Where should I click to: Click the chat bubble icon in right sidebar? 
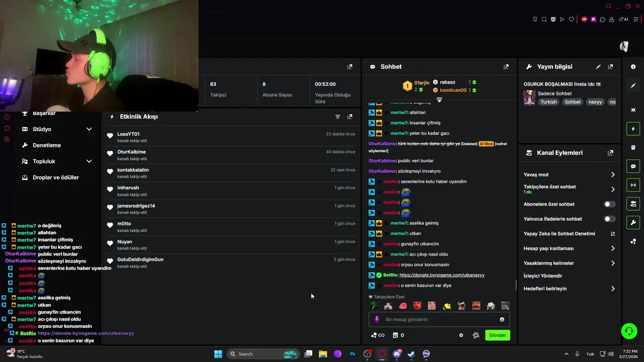click(633, 166)
